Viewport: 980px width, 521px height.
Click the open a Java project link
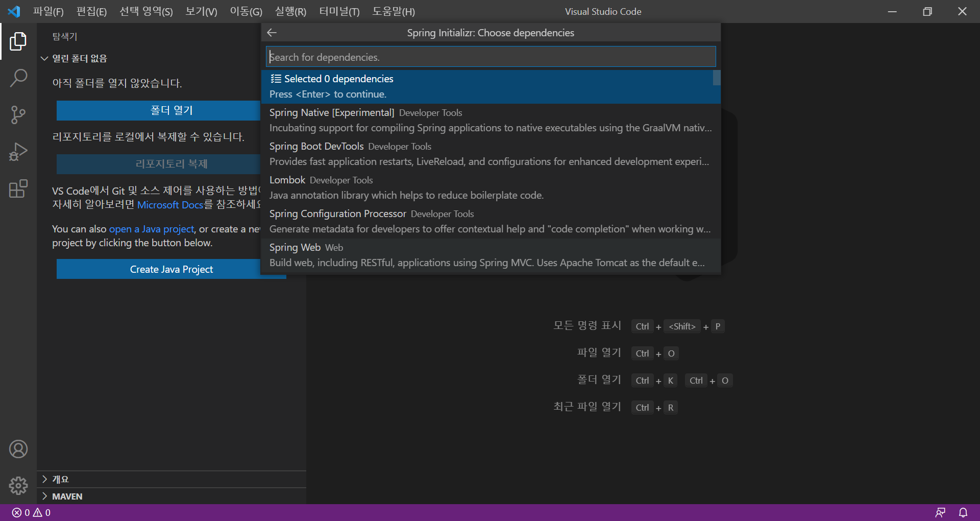pos(152,229)
